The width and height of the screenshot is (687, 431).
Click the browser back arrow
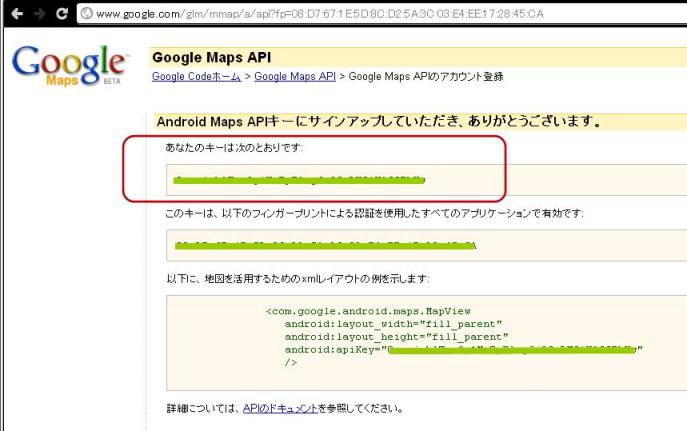(x=17, y=14)
